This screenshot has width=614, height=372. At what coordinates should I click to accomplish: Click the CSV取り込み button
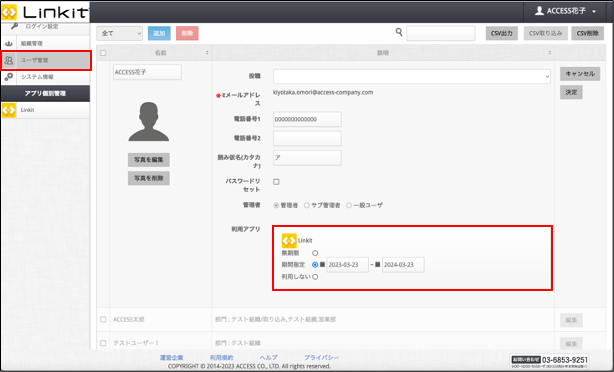click(x=545, y=33)
